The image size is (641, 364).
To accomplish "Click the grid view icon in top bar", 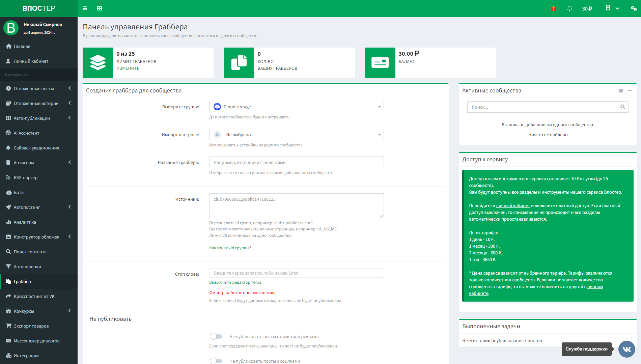I will [x=99, y=8].
